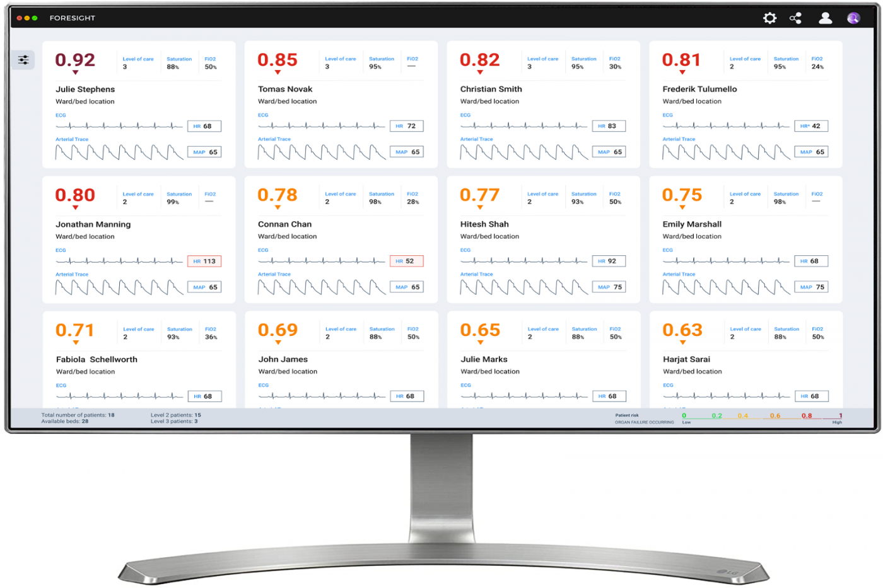Click Tomas Novak's HR 72 box
The width and height of the screenshot is (883, 588).
click(x=406, y=126)
